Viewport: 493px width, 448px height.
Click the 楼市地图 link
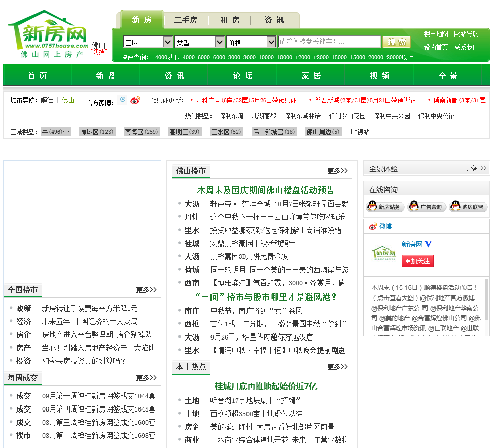tap(436, 34)
